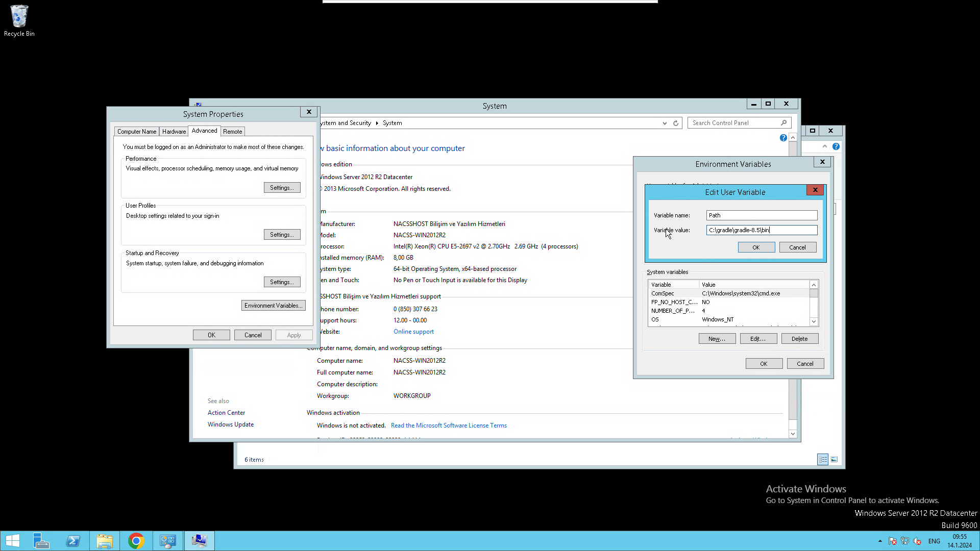The image size is (980, 551).
Task: Open File Explorer from the taskbar
Action: 105,541
